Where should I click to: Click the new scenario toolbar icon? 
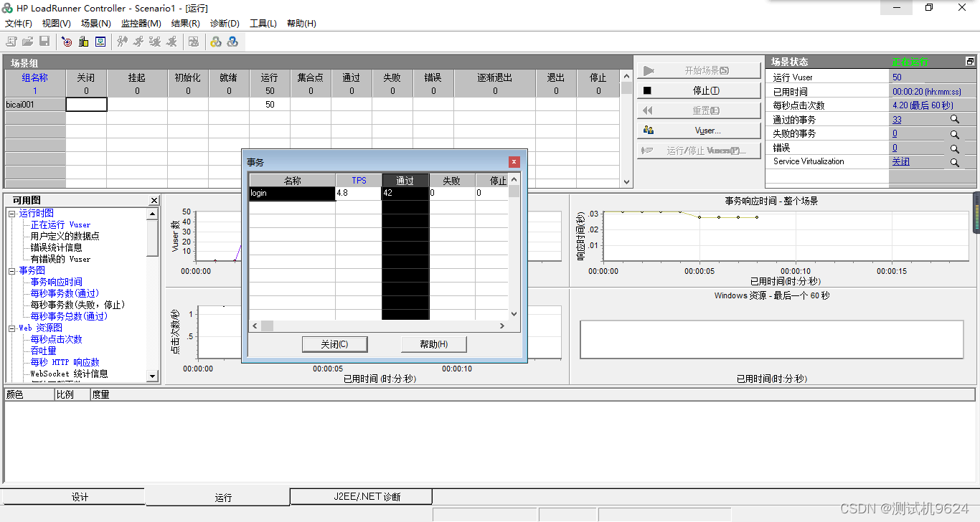point(11,42)
